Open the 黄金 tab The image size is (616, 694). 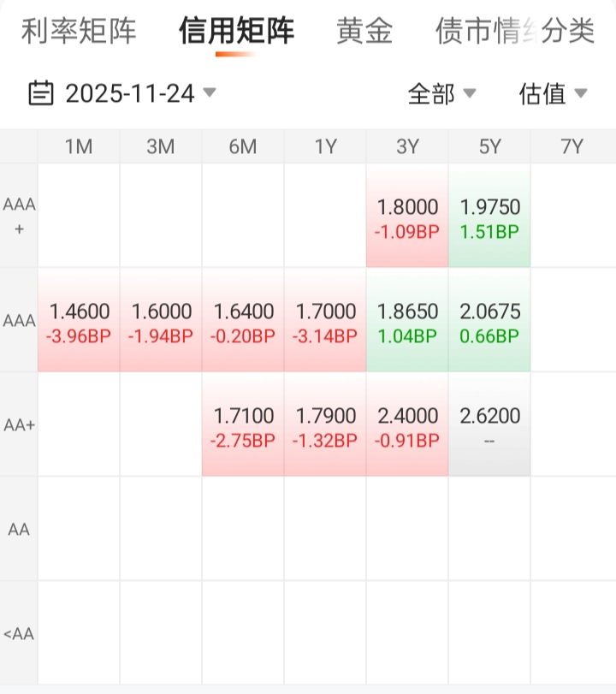364,32
